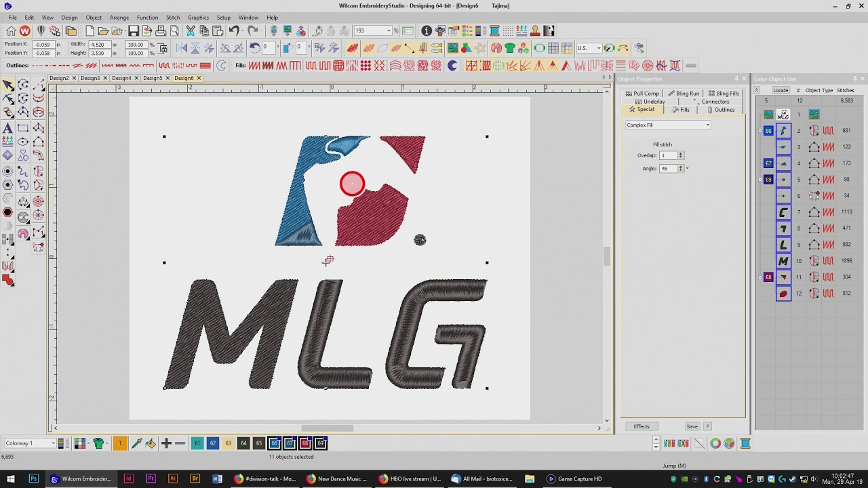
Task: Click the Wilcom red W logo button
Action: point(24,30)
